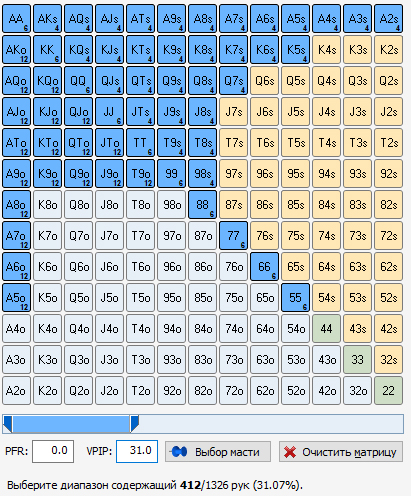This screenshot has height=496, width=411.
Task: Select the 87s hand cell
Action: (x=233, y=205)
